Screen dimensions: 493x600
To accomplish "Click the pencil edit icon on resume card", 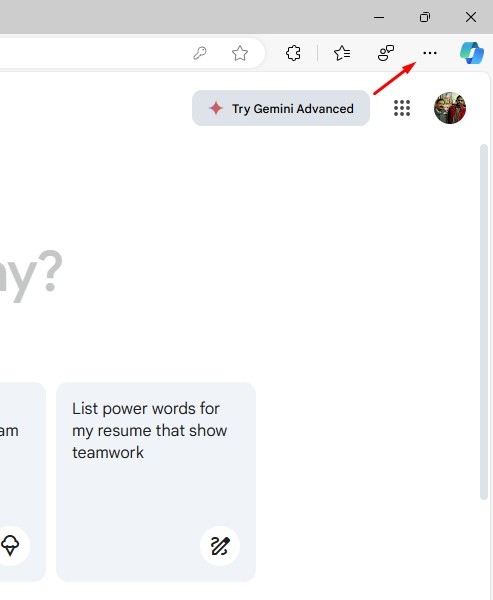I will [220, 546].
